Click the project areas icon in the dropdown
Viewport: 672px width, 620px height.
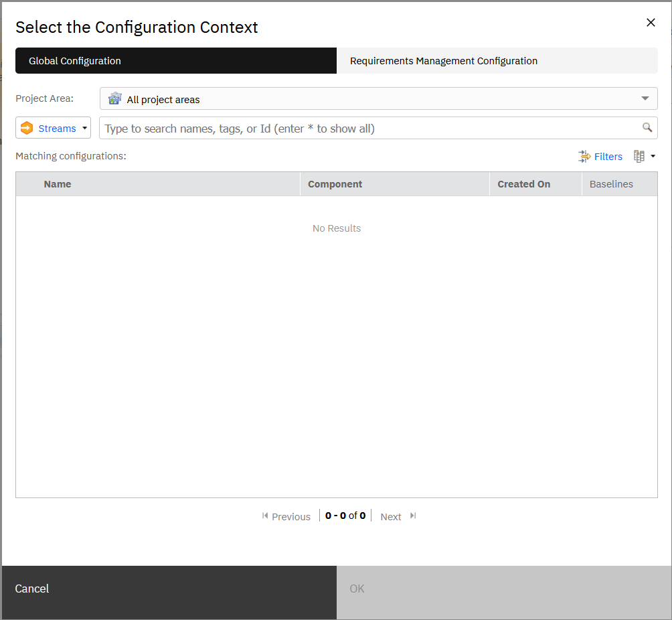click(x=115, y=99)
